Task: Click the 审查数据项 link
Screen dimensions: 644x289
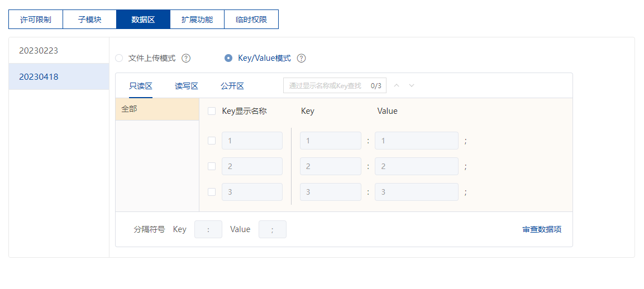Action: (x=542, y=229)
